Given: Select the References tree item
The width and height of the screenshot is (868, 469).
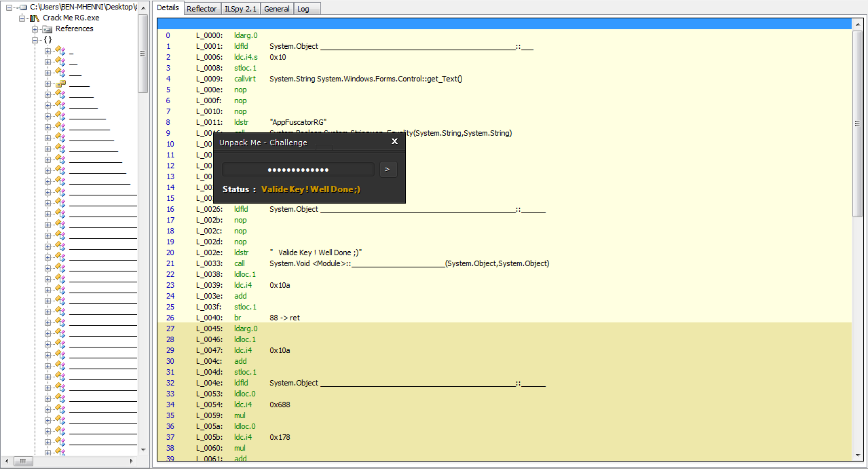Looking at the screenshot, I should coord(75,29).
